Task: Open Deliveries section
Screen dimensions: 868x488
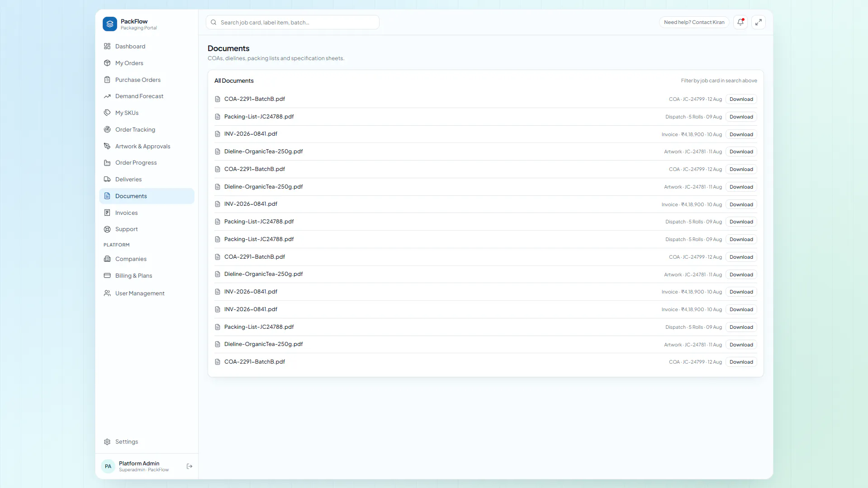Action: pyautogui.click(x=147, y=179)
